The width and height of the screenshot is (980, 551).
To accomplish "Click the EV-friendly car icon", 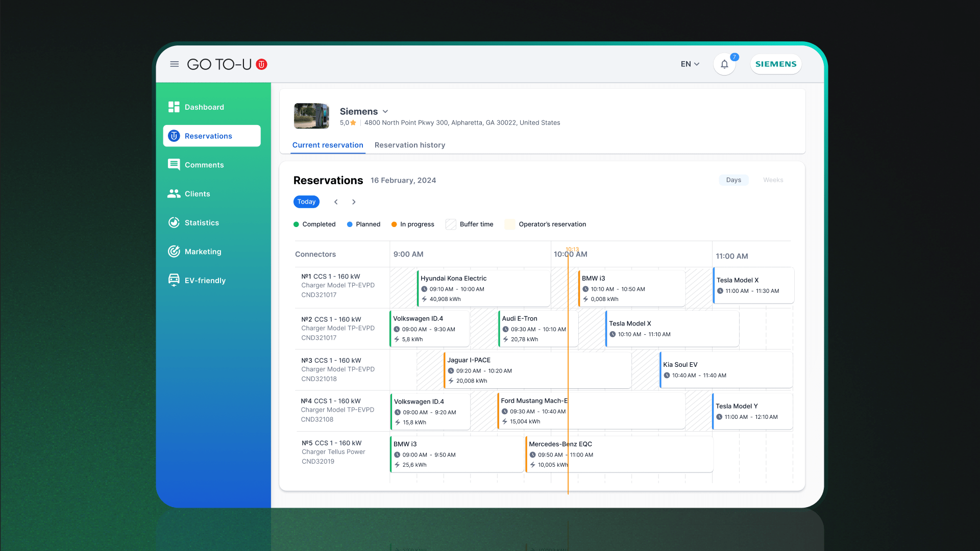I will click(174, 280).
